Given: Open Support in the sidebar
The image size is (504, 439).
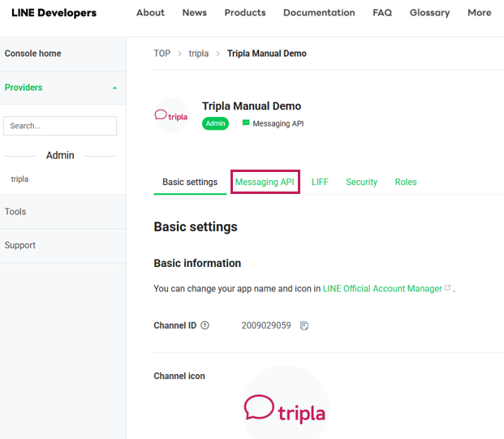Looking at the screenshot, I should pyautogui.click(x=20, y=245).
